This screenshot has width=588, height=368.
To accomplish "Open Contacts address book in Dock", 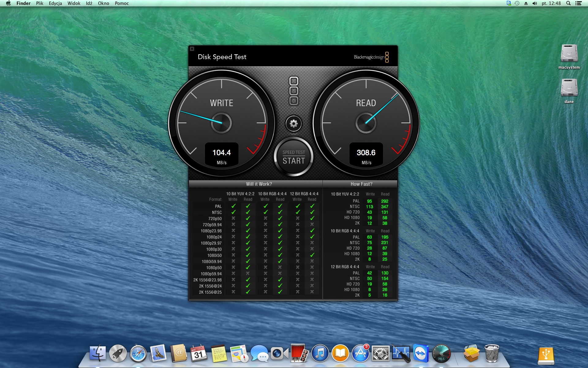I will point(179,353).
